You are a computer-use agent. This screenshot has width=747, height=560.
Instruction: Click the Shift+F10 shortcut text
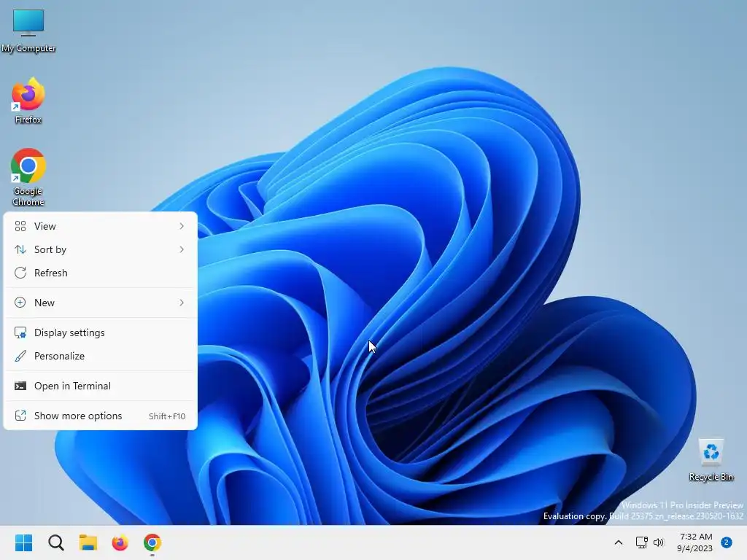click(x=167, y=416)
